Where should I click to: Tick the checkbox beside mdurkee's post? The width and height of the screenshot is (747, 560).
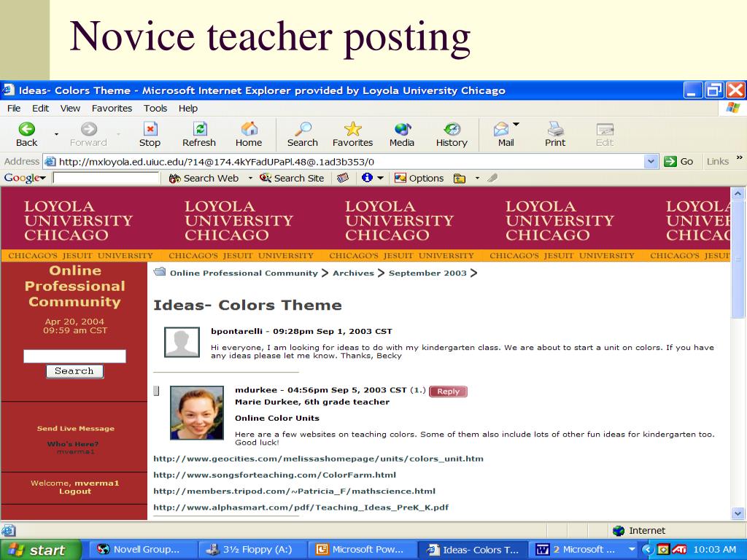(156, 391)
